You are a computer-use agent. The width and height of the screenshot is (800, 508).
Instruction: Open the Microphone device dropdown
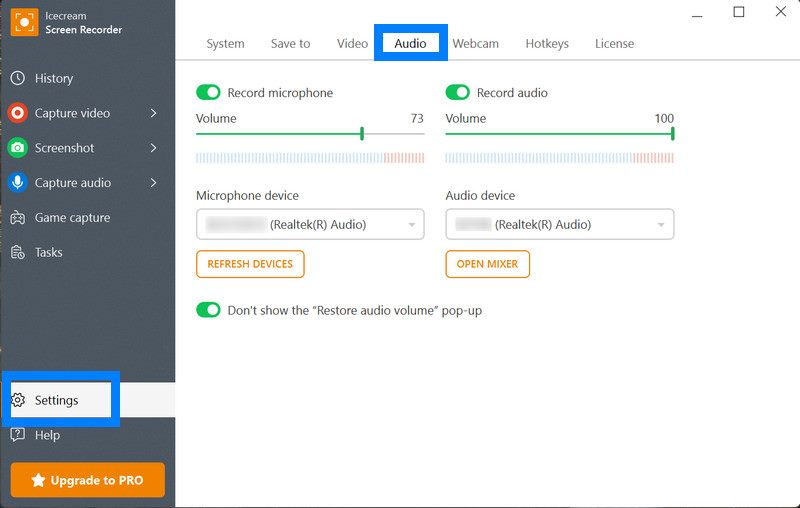310,225
